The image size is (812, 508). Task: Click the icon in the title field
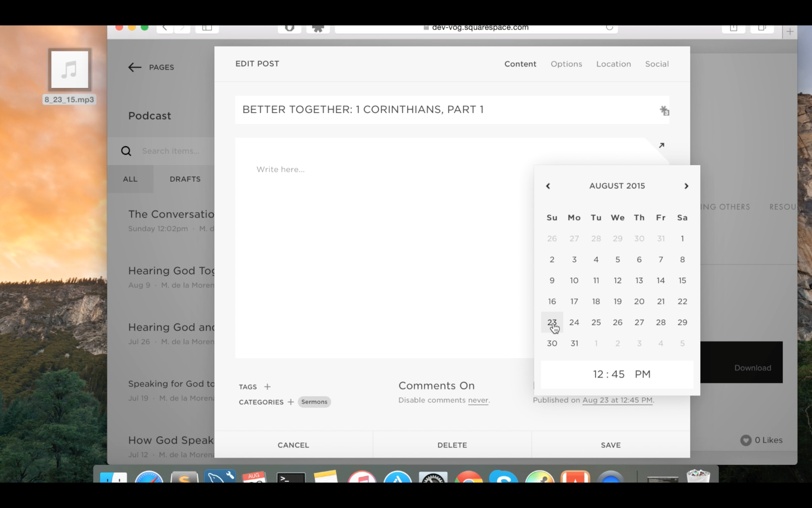coord(664,110)
